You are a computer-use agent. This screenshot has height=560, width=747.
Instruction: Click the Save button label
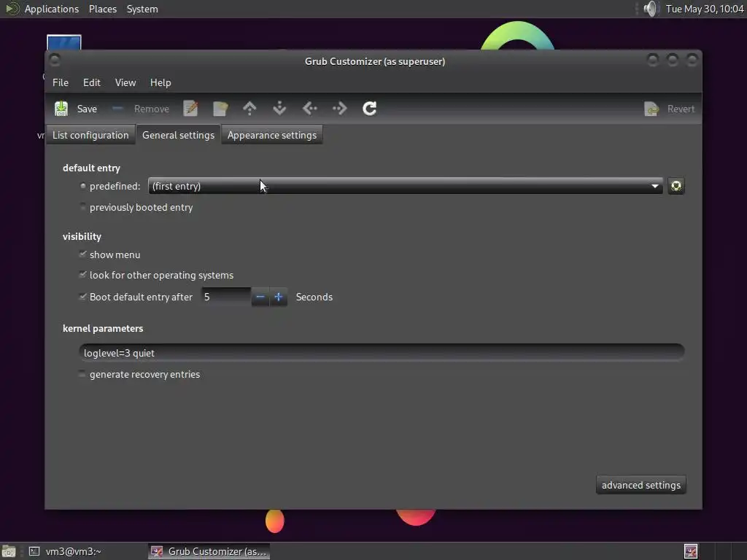coord(88,109)
